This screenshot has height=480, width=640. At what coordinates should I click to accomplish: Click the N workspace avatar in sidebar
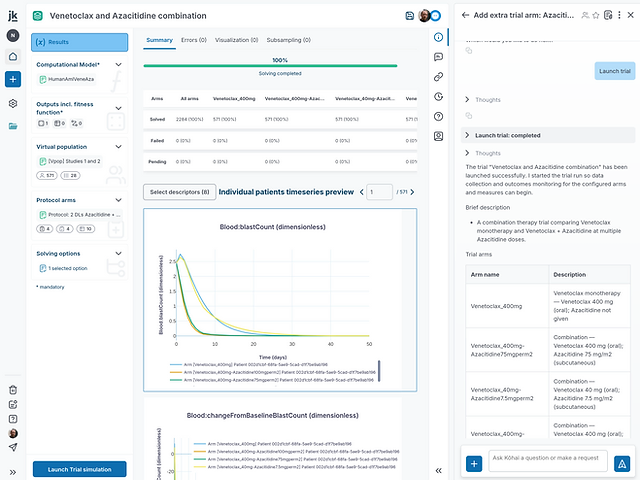(13, 36)
